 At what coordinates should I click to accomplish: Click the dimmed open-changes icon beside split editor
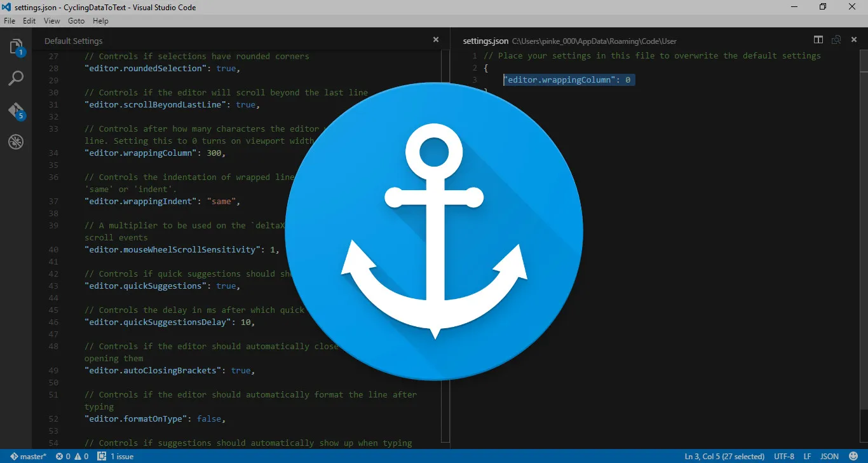tap(836, 40)
